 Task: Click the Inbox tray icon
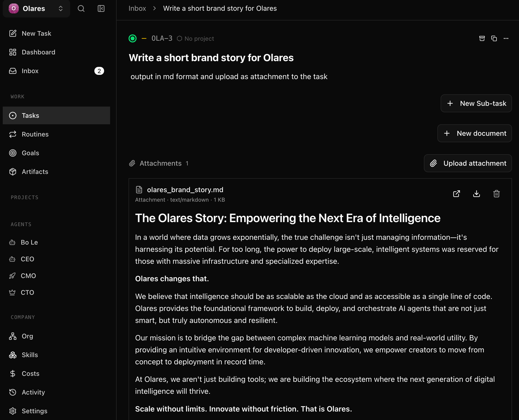click(x=13, y=71)
